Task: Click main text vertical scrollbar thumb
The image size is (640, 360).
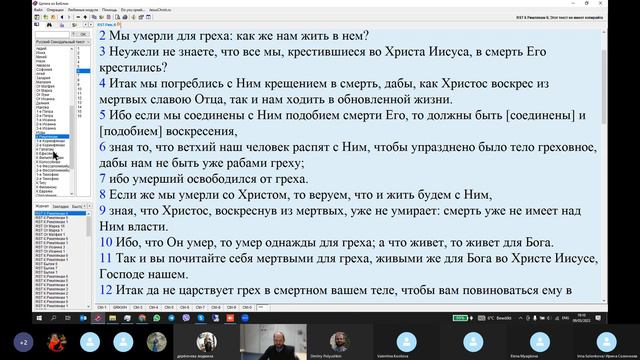Action: (x=604, y=86)
